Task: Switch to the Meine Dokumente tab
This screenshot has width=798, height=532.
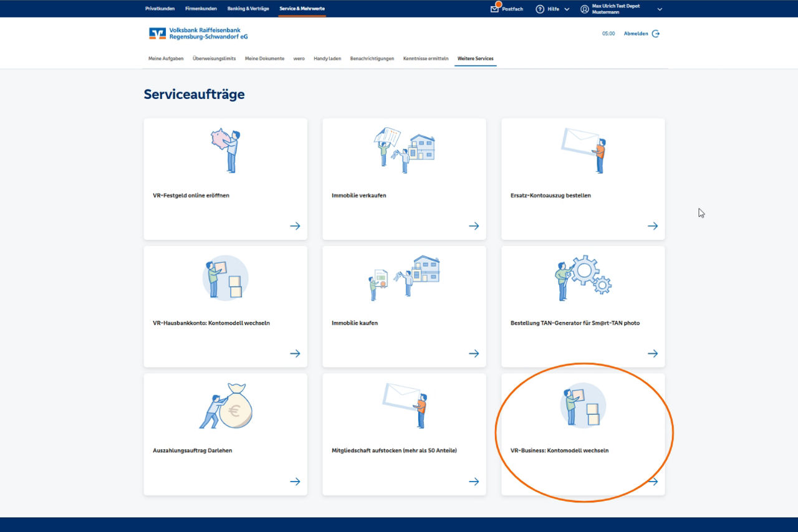Action: pyautogui.click(x=264, y=58)
